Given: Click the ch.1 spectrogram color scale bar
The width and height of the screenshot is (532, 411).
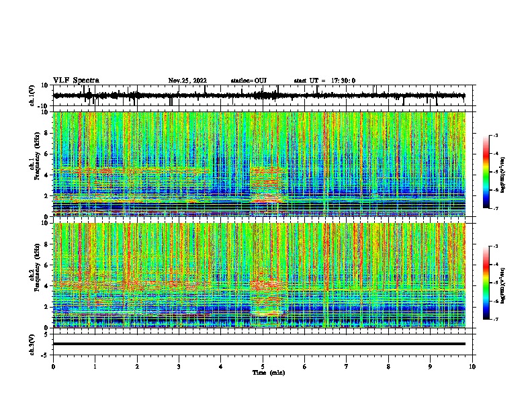Looking at the screenshot, I should pos(486,172).
